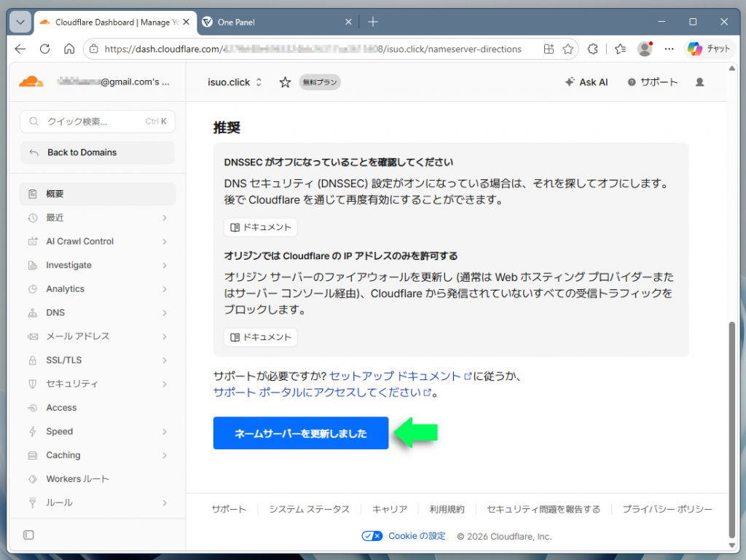Open browser extensions icon
Image resolution: width=746 pixels, height=560 pixels.
point(592,49)
